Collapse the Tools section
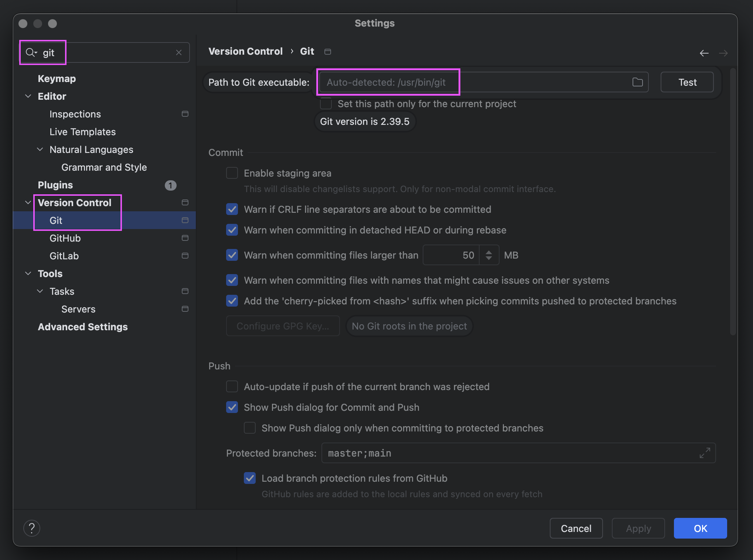This screenshot has height=560, width=753. coord(28,273)
